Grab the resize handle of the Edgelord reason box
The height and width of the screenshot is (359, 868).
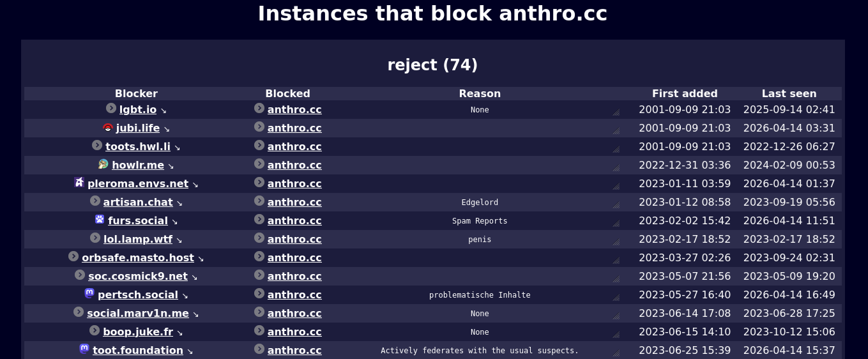point(616,206)
